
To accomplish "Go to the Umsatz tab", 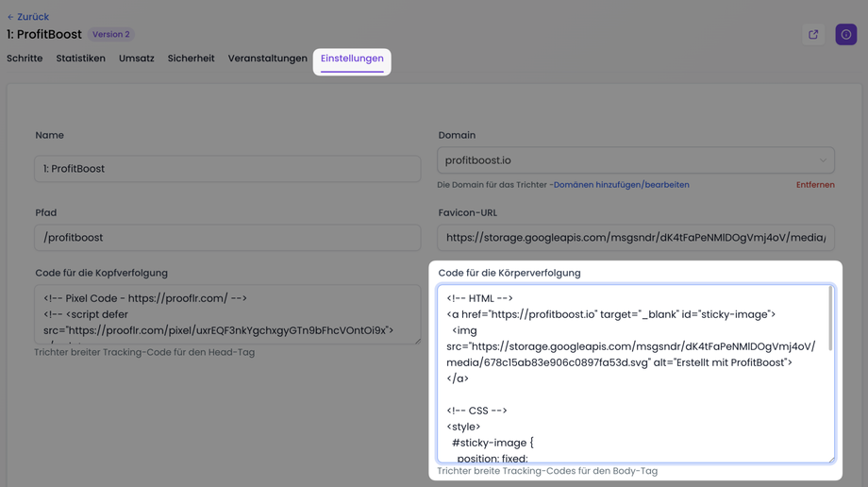I will (137, 59).
